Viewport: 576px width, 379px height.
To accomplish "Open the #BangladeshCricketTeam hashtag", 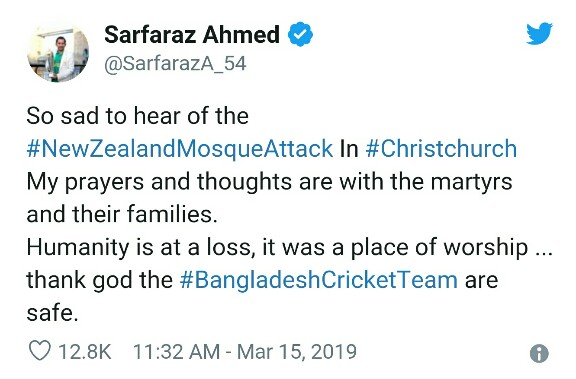I will pos(319,280).
